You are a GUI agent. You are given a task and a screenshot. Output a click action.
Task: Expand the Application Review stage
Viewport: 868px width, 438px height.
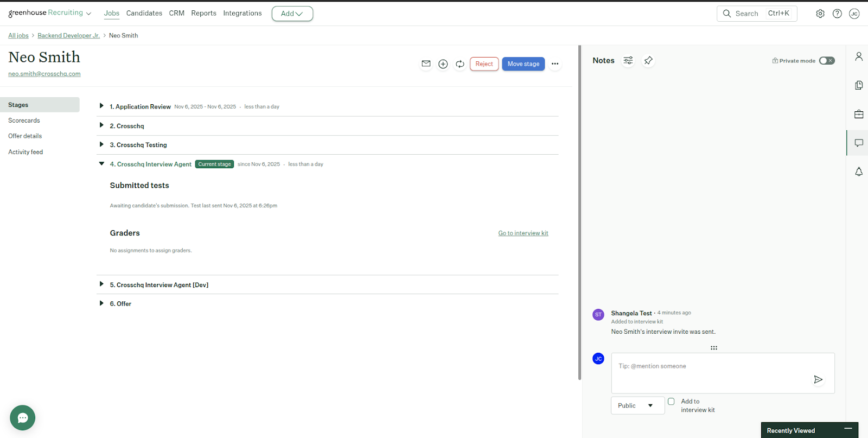(101, 106)
